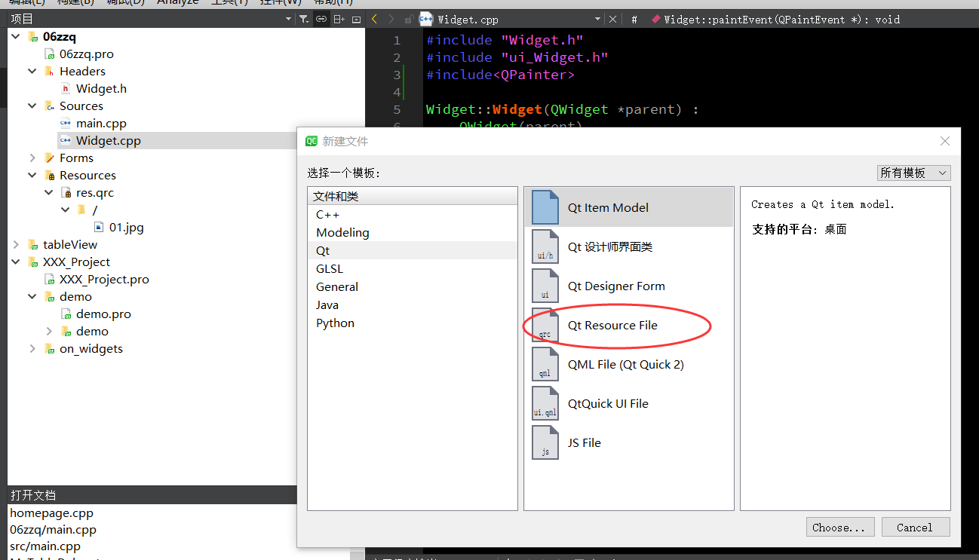Click the Qt Item Model template icon
This screenshot has height=560, width=979.
(x=545, y=207)
